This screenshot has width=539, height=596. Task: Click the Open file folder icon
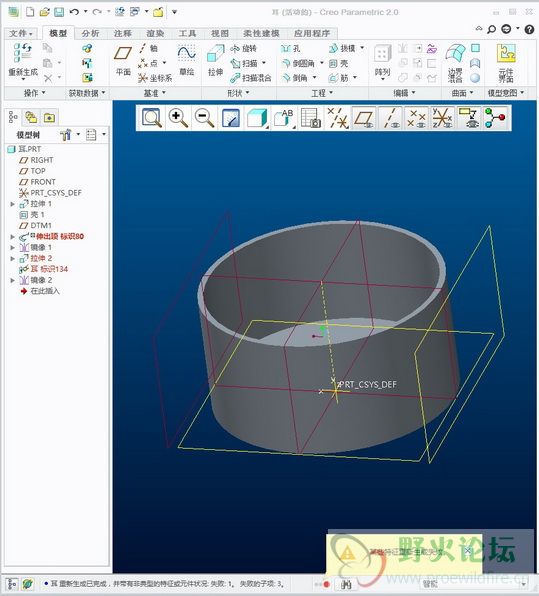tap(44, 12)
